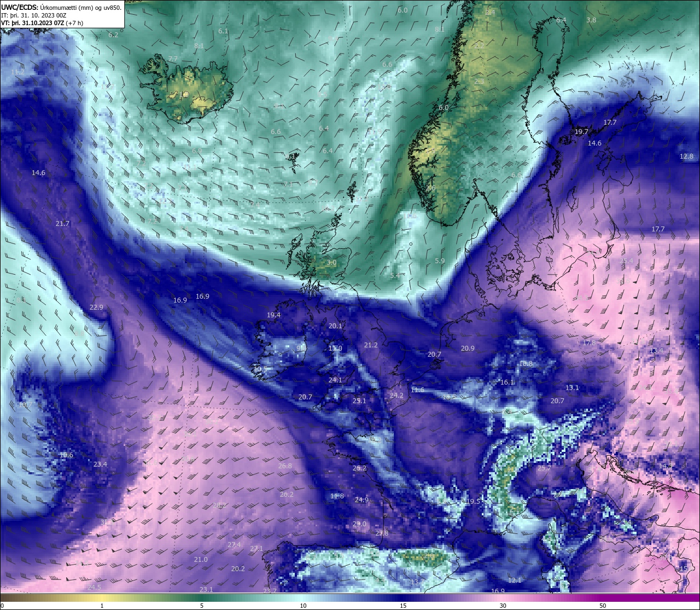The height and width of the screenshot is (610, 700).
Task: Click the 'IT: þri. 31. 10. 2023 00Z' line
Action: tap(34, 15)
